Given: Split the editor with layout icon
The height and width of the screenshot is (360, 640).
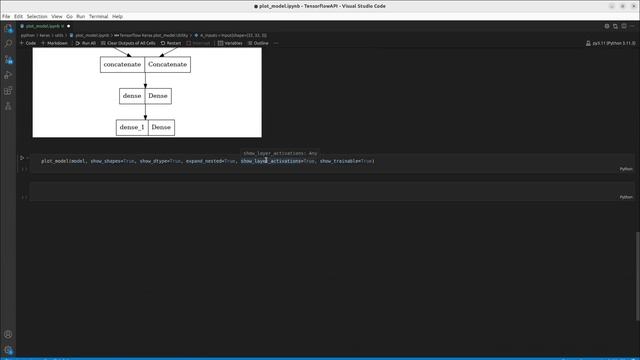Looking at the screenshot, I should pos(624,26).
